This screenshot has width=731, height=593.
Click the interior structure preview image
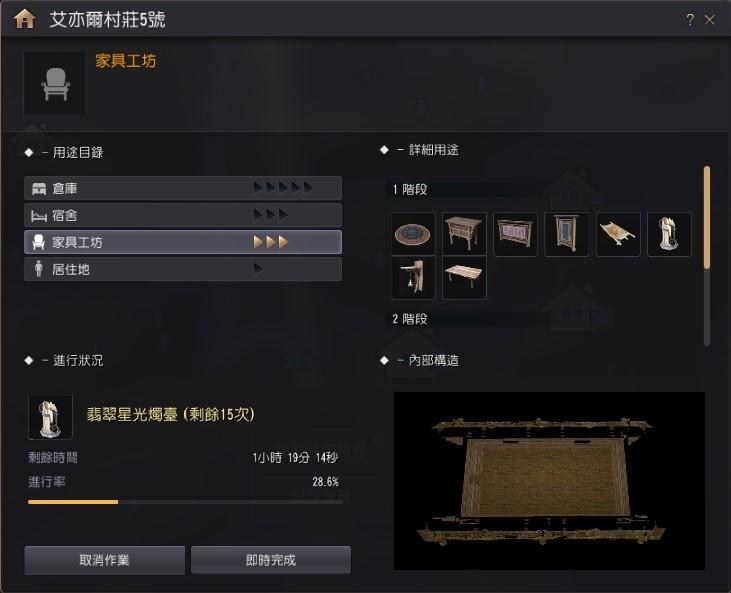click(x=549, y=481)
